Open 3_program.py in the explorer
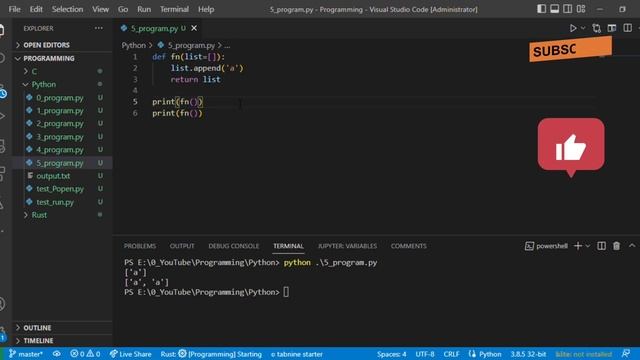Image resolution: width=640 pixels, height=360 pixels. pos(60,137)
